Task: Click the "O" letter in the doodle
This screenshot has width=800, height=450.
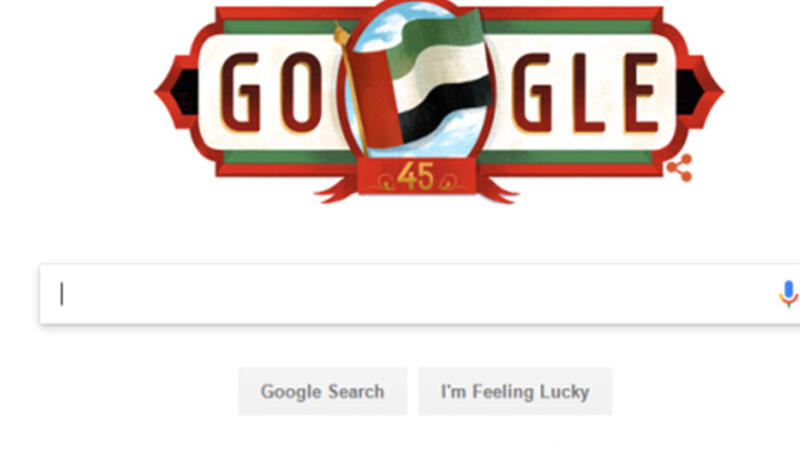Action: 302,93
